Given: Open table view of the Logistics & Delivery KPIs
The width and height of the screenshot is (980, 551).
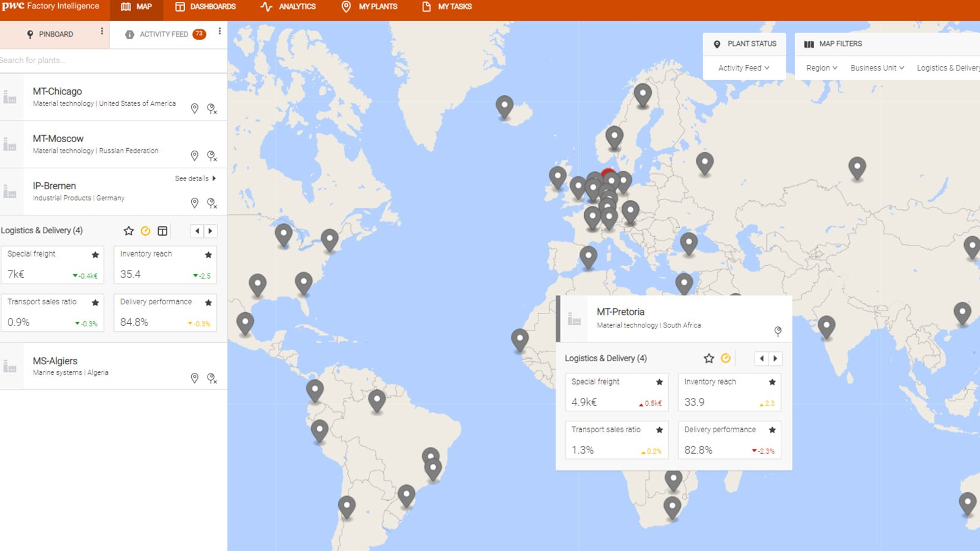Looking at the screenshot, I should [x=162, y=231].
